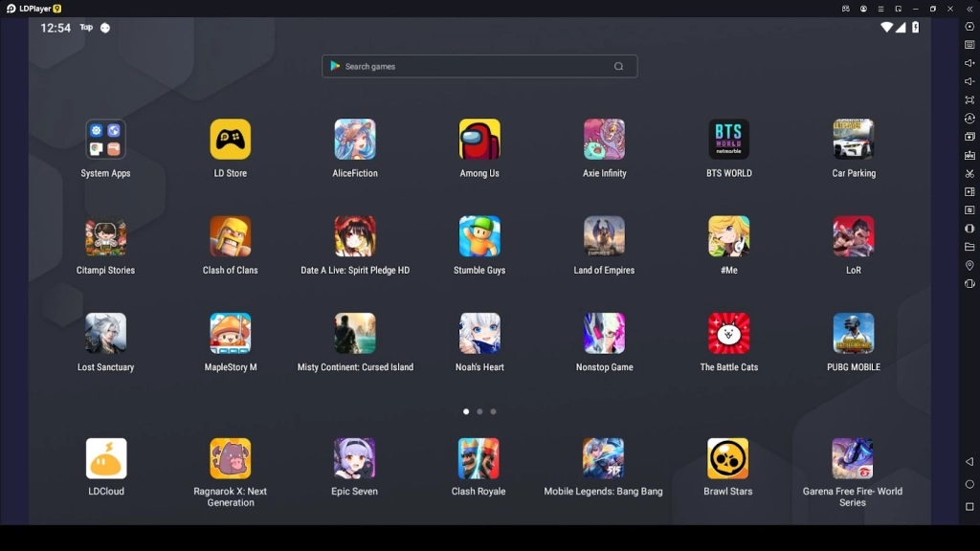Open Land of Empires

[x=605, y=236]
